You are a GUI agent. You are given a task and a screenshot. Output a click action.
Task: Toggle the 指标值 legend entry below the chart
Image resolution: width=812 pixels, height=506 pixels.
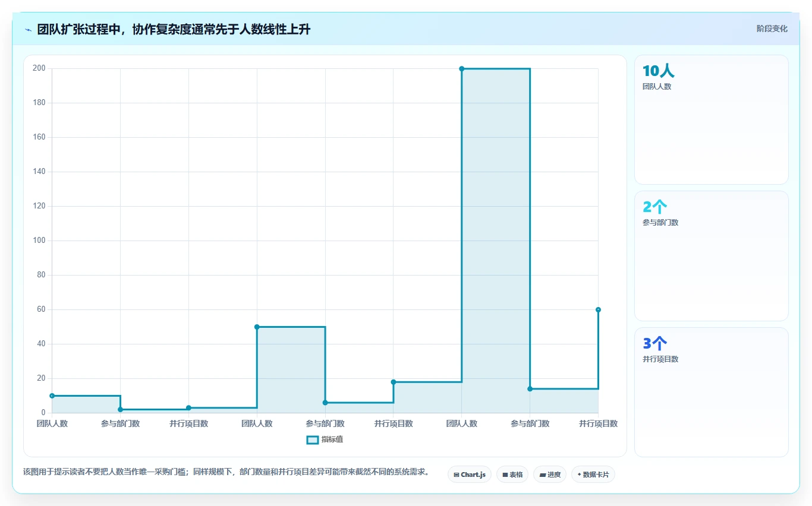pyautogui.click(x=325, y=439)
